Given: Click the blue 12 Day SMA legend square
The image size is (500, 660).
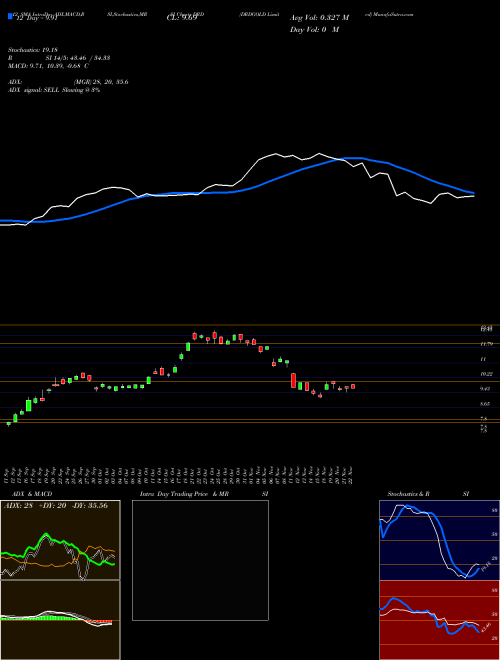Looking at the screenshot, I should pos(10,16).
